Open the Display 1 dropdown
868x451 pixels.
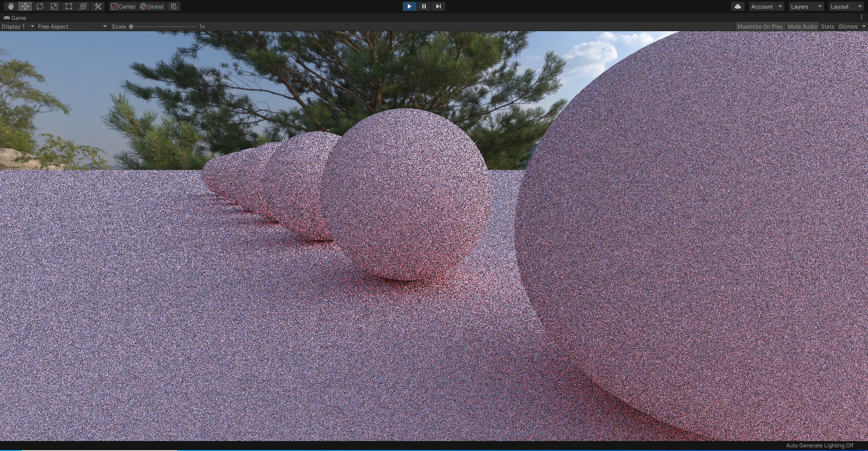[x=18, y=26]
